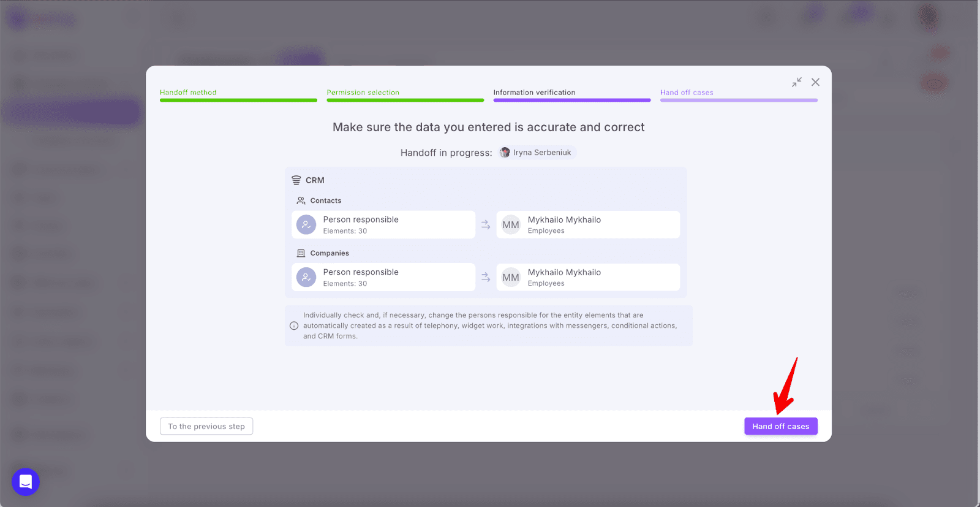This screenshot has width=980, height=507.
Task: Collapse the dialog using the shrink arrows icon
Action: tap(796, 82)
